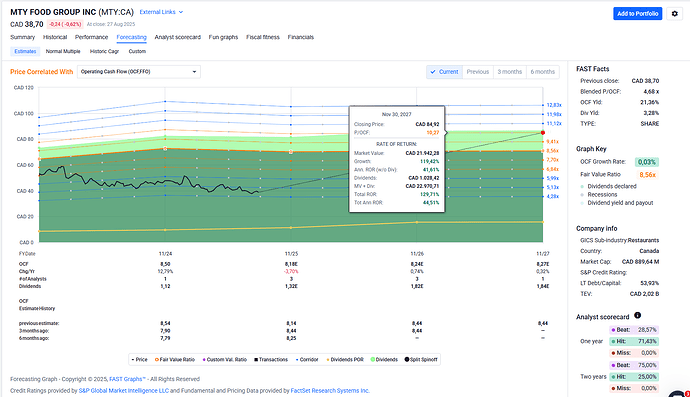
Task: Select the Previous estimates button
Action: click(x=478, y=72)
